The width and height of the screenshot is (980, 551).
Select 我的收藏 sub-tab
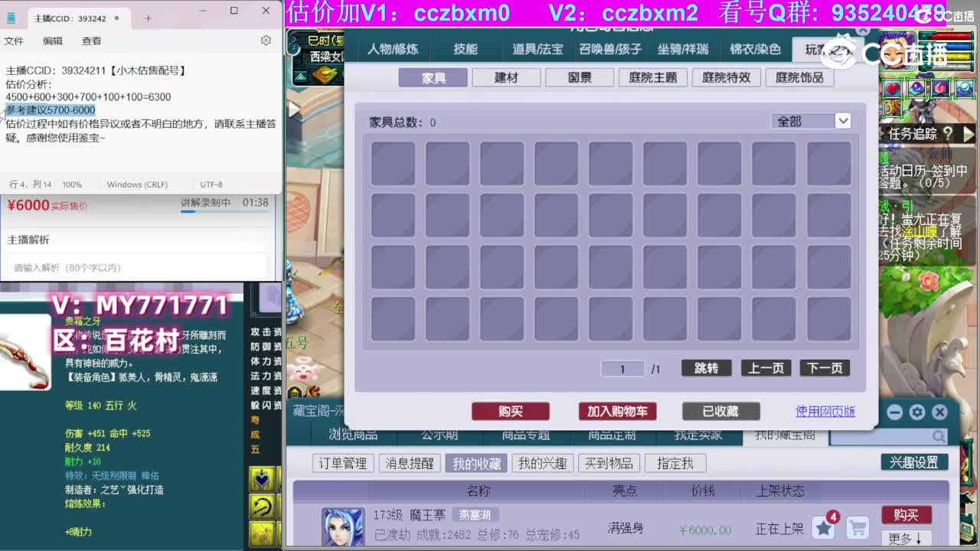(476, 464)
